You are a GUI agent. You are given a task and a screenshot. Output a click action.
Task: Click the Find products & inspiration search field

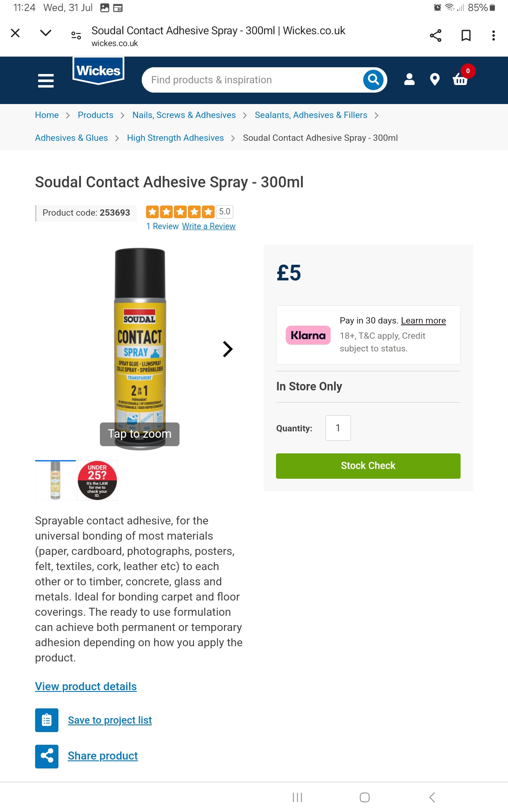(252, 80)
